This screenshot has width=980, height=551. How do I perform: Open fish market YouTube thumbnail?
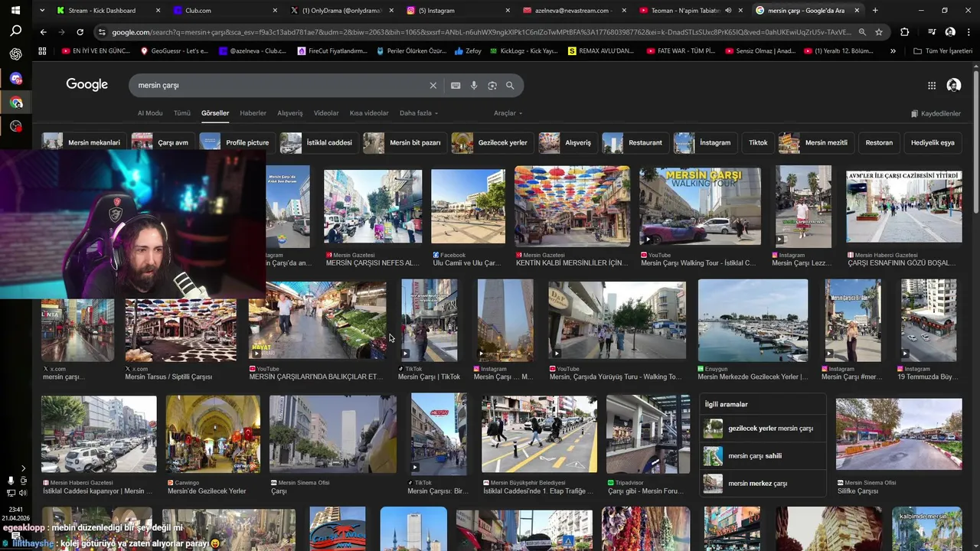tap(317, 321)
